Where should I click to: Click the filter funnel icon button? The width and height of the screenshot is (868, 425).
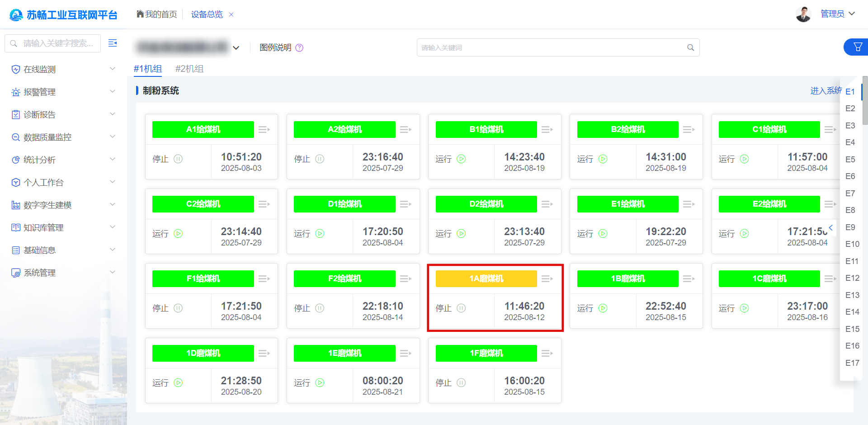[857, 47]
